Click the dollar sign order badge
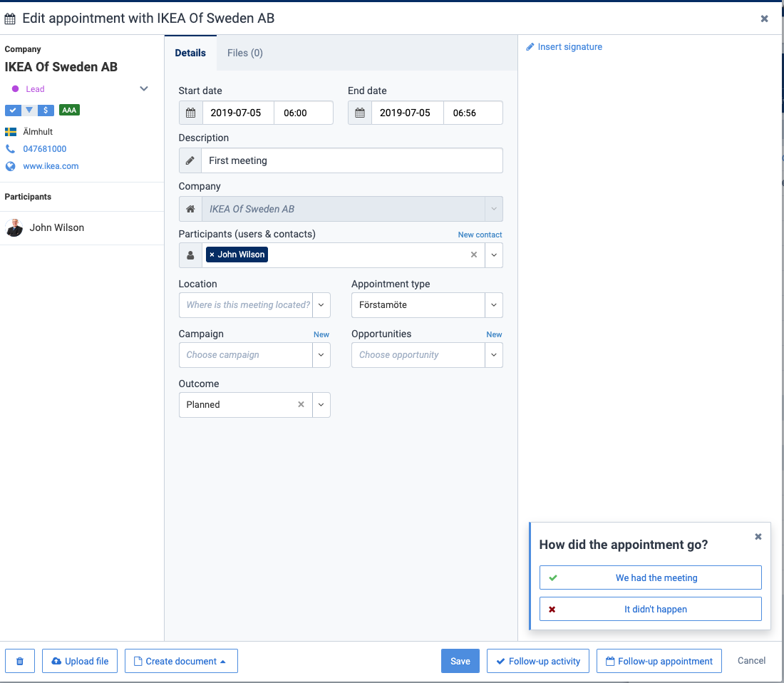This screenshot has width=784, height=683. 46,110
